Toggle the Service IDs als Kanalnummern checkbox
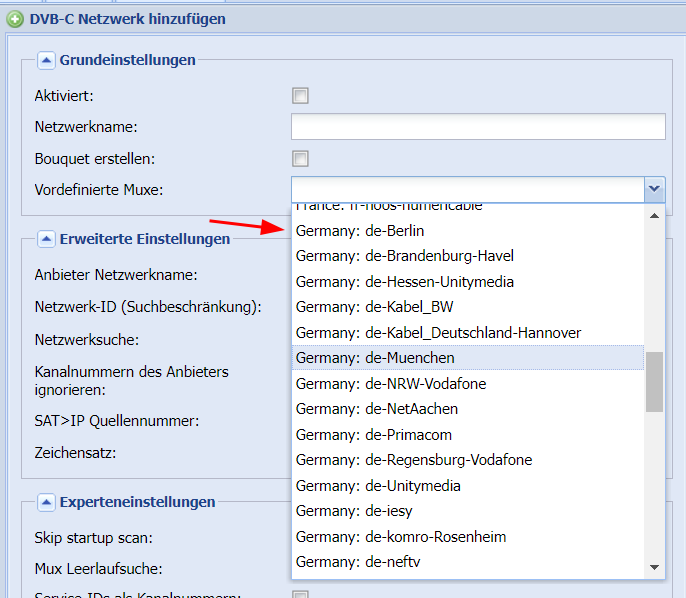Image resolution: width=686 pixels, height=598 pixels. click(x=300, y=594)
